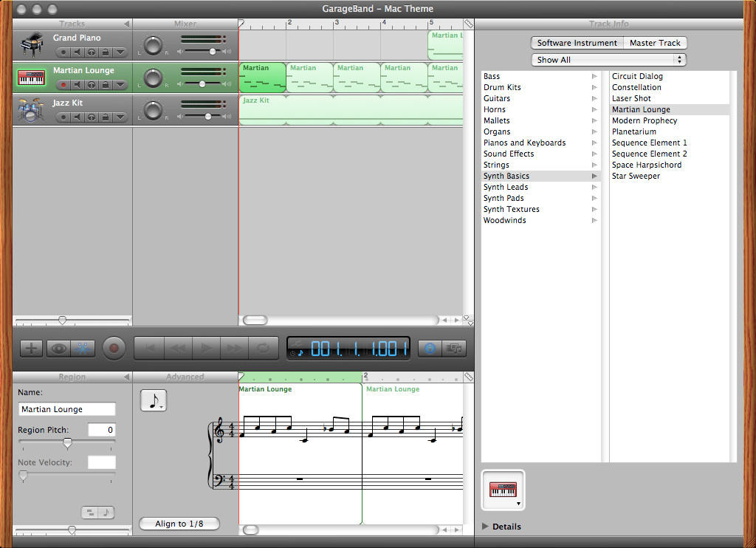This screenshot has width=756, height=548.
Task: Mute the Jazz Kit track
Action: pos(77,117)
